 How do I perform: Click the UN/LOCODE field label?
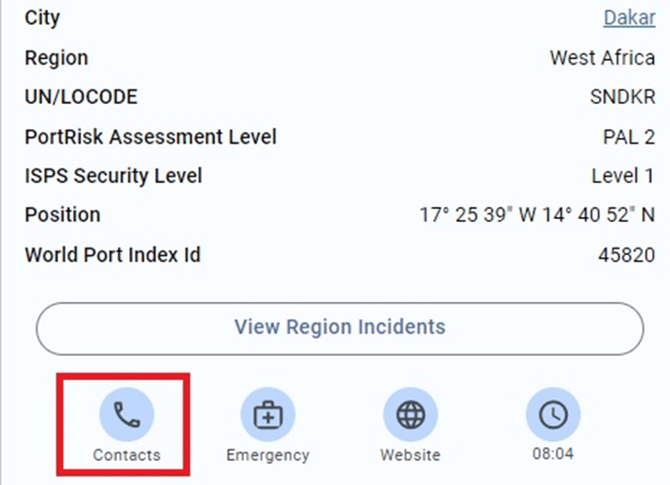(81, 97)
